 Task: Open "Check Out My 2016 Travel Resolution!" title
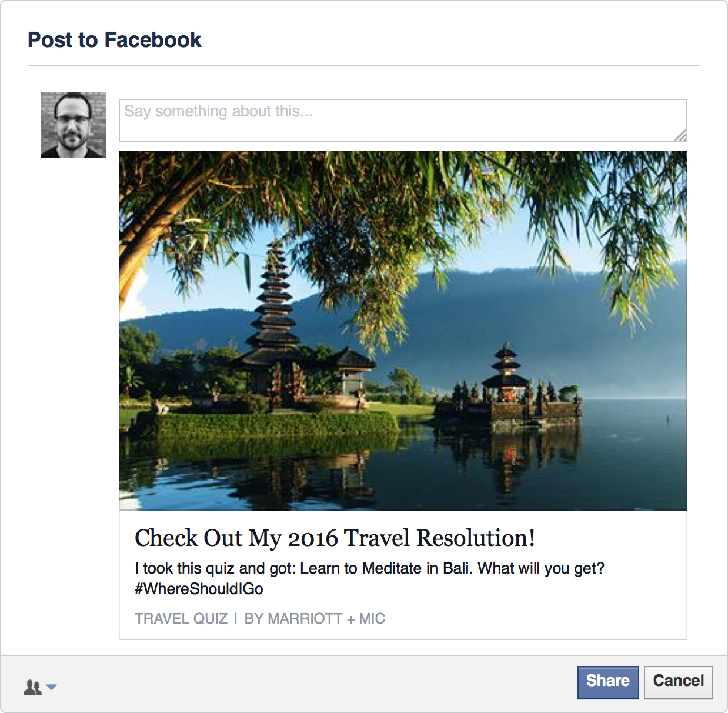coord(335,538)
